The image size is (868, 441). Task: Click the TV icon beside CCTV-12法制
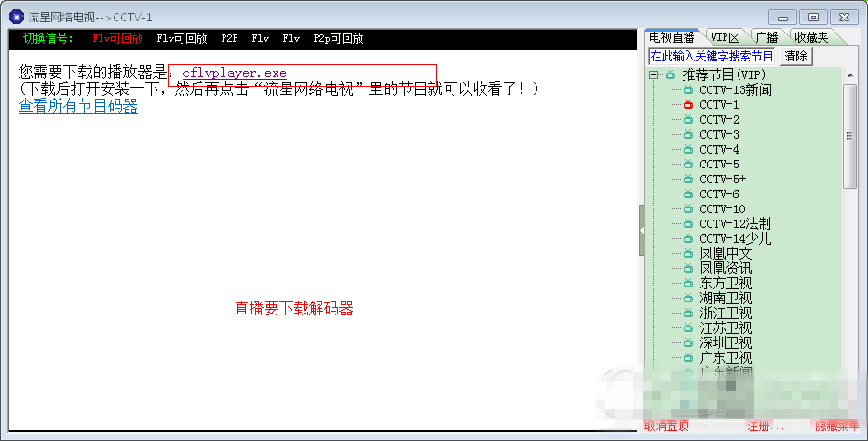[x=688, y=224]
